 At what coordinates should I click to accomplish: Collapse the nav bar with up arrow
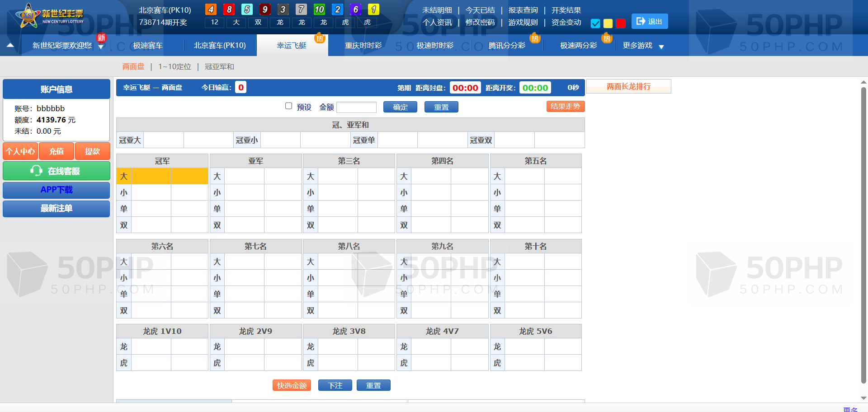click(x=10, y=45)
